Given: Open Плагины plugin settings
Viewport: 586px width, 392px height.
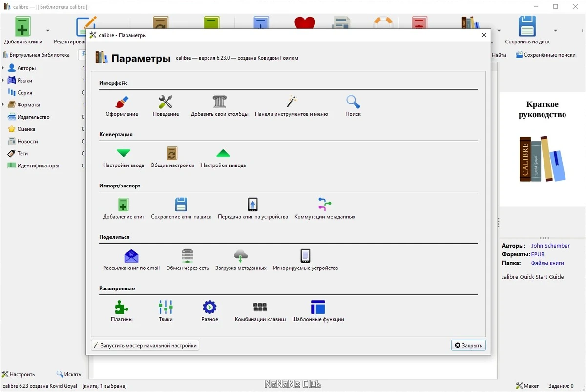Looking at the screenshot, I should click(x=122, y=311).
